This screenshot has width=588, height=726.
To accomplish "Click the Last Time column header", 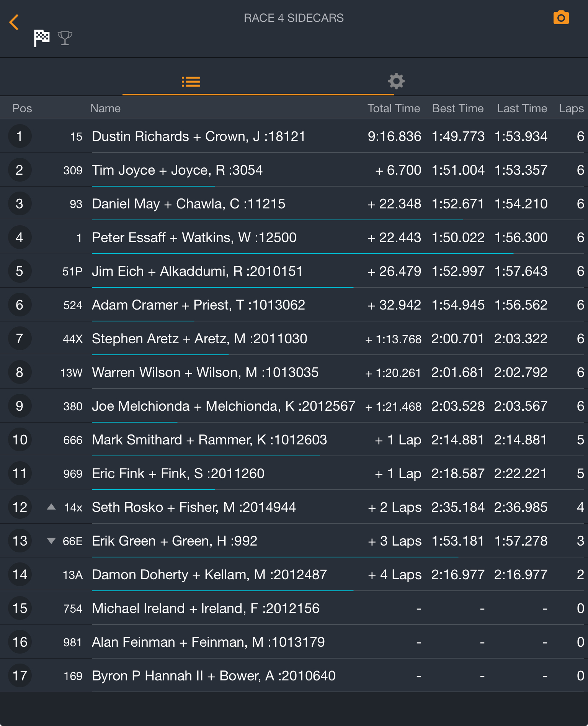I will click(x=522, y=108).
